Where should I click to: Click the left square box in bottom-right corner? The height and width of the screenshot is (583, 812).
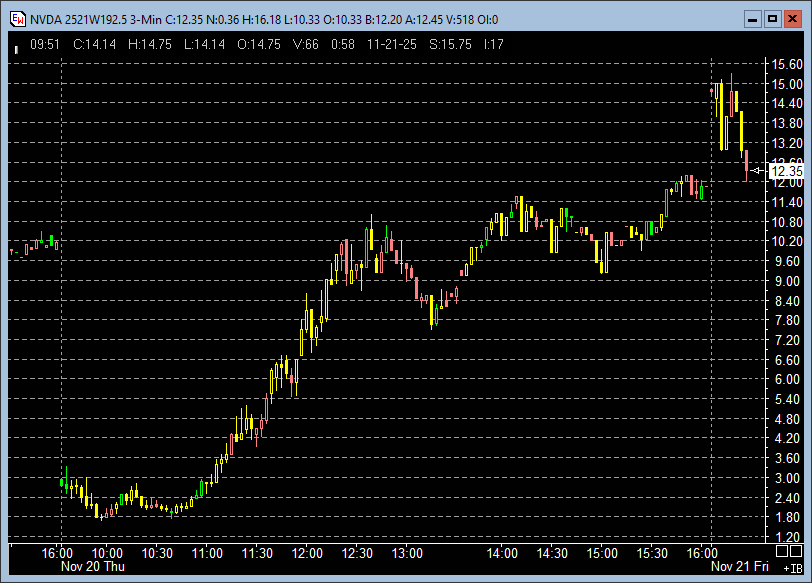(783, 551)
